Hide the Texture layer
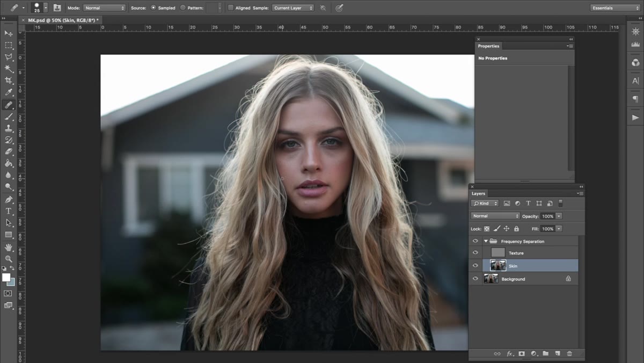 click(x=475, y=253)
